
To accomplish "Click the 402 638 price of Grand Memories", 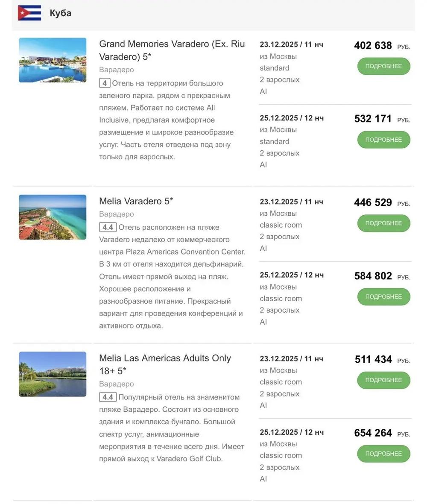I will pyautogui.click(x=373, y=45).
